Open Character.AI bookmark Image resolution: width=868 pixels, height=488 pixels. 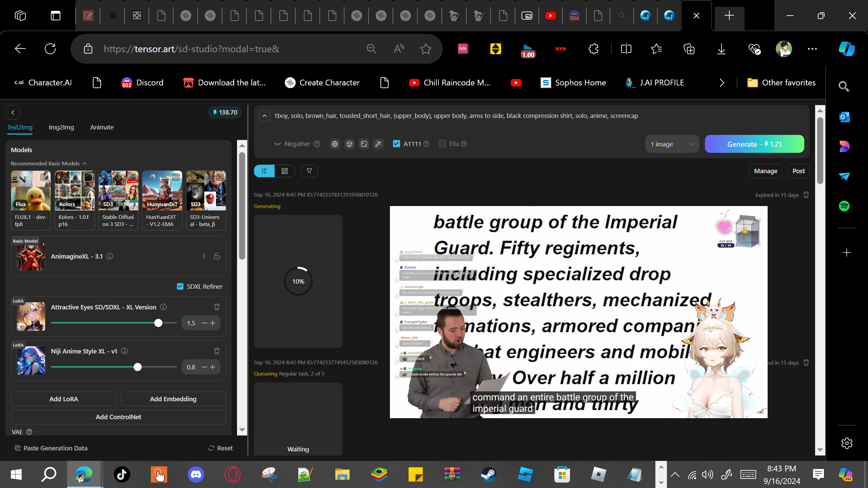(x=43, y=83)
